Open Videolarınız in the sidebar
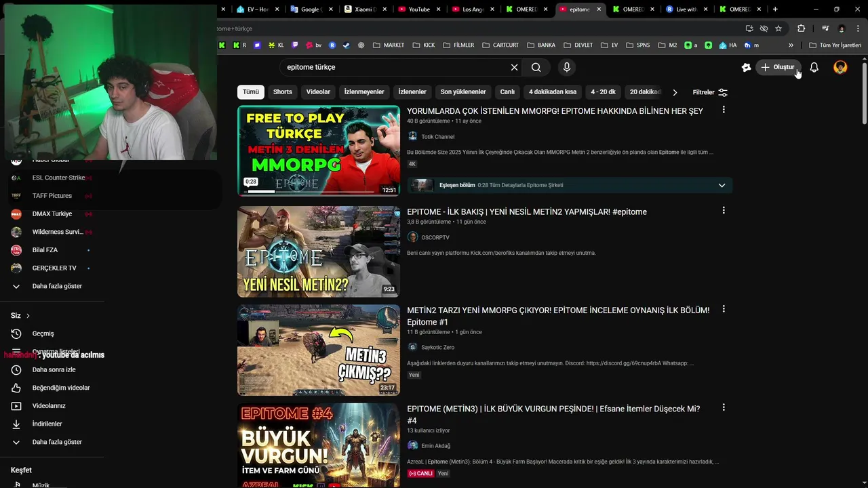The width and height of the screenshot is (868, 488). [x=49, y=406]
